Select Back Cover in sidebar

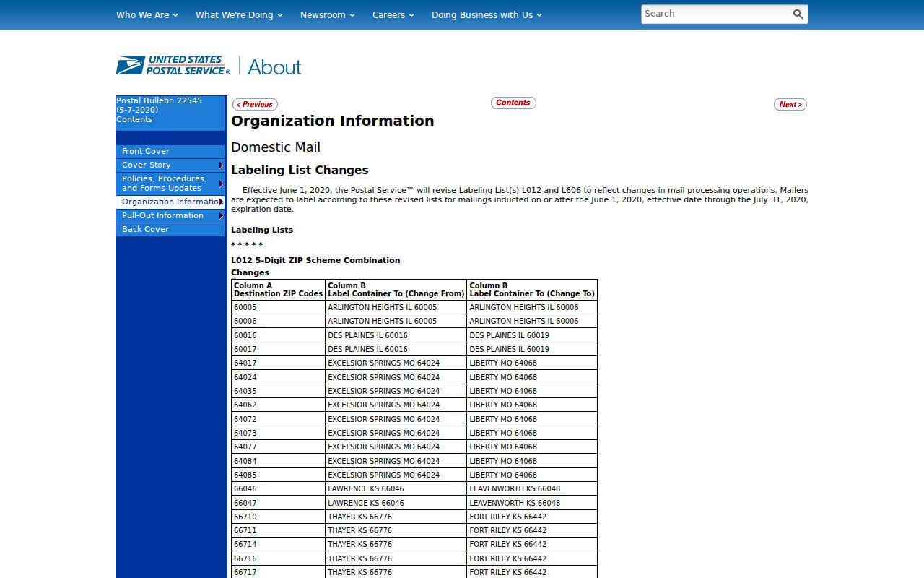[170, 229]
